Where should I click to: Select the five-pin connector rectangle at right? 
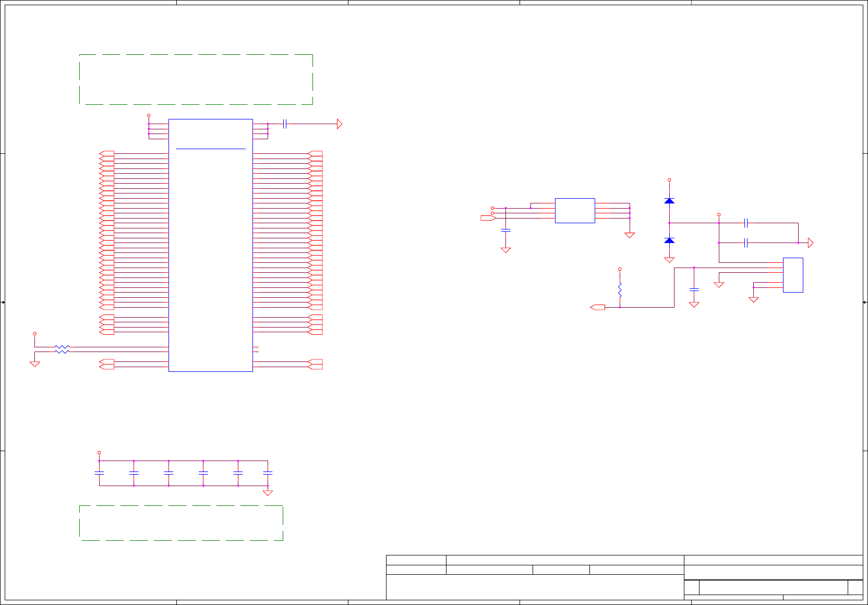793,275
